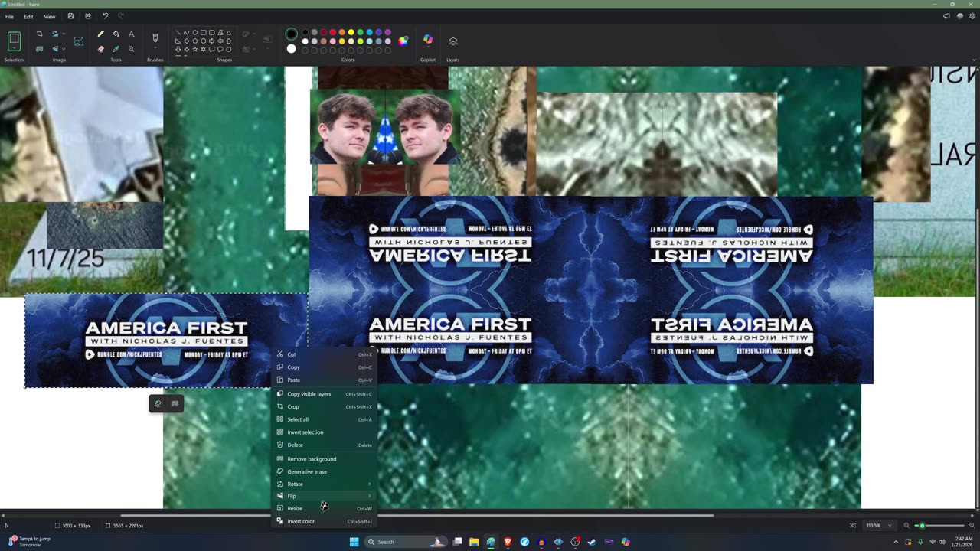Activate the Color 1 primary black swatch

pyautogui.click(x=291, y=34)
